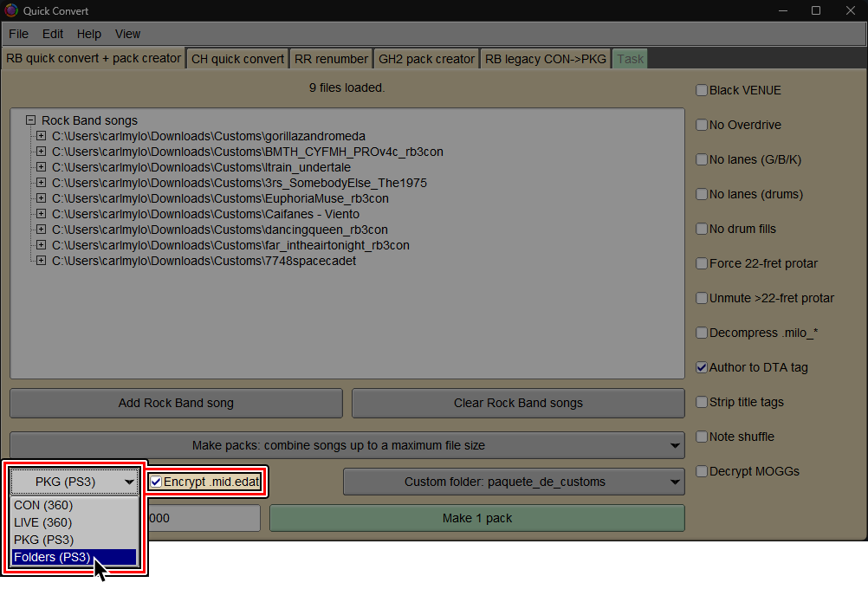Expand the 7748spacecadet entry

41,260
